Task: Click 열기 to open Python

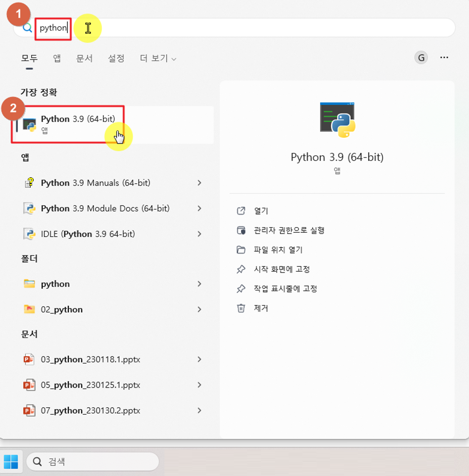Action: coord(261,211)
